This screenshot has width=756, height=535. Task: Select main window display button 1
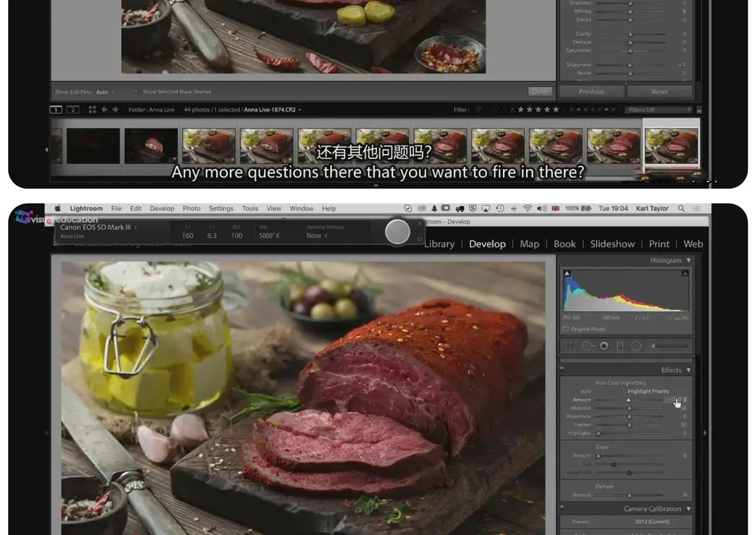(x=56, y=110)
